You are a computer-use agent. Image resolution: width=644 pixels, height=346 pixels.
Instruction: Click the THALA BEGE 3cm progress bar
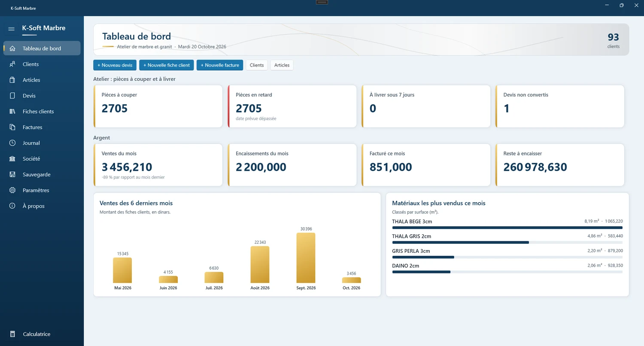(507, 228)
